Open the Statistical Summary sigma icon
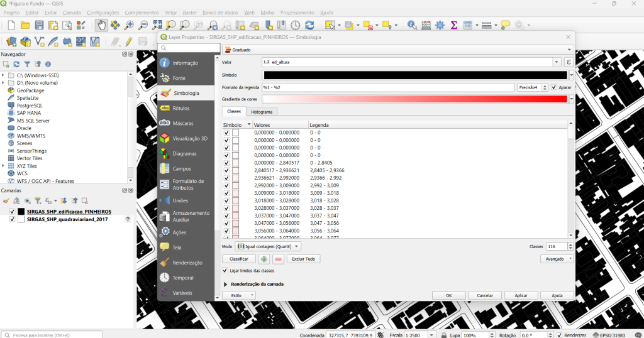Viewport: 644px width, 338px height. 454,25
